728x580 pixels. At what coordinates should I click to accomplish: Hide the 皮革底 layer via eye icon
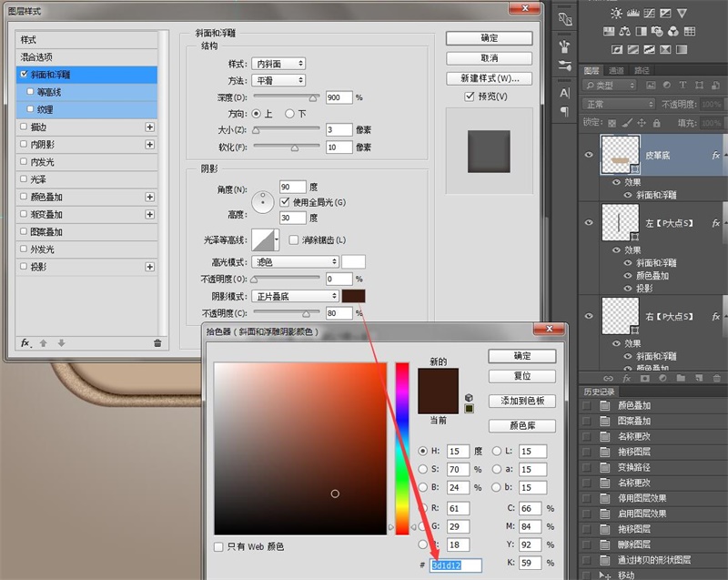click(589, 155)
